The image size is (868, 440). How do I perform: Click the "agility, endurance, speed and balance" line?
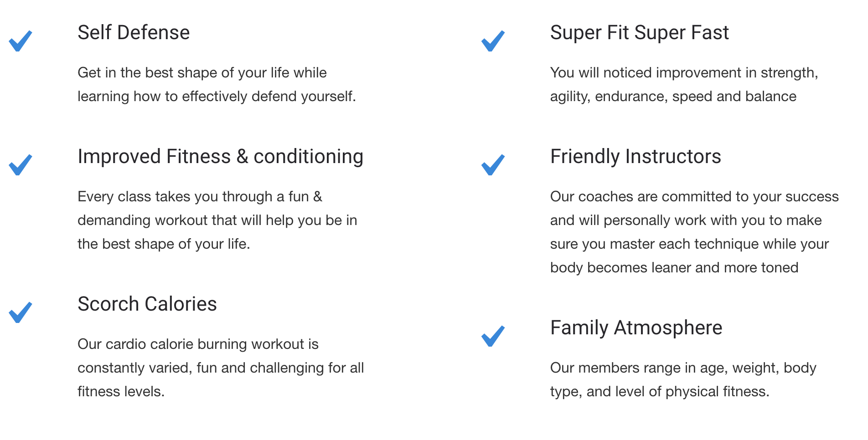point(673,97)
